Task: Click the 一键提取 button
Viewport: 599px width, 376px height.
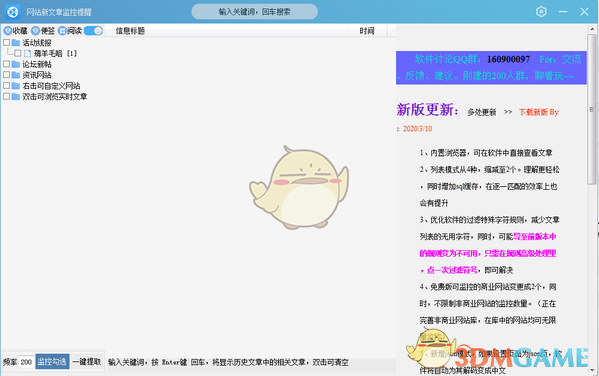Action: click(x=87, y=361)
